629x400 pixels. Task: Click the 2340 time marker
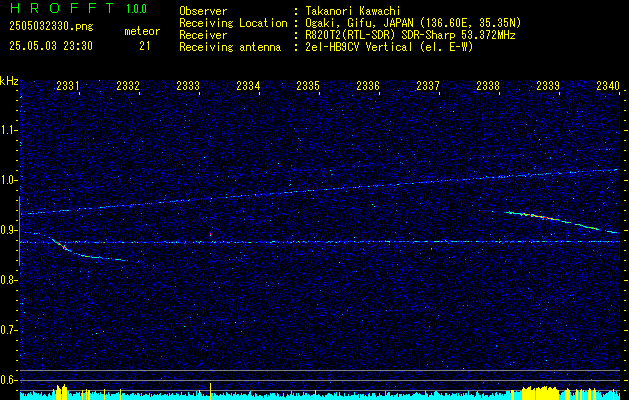tap(608, 85)
